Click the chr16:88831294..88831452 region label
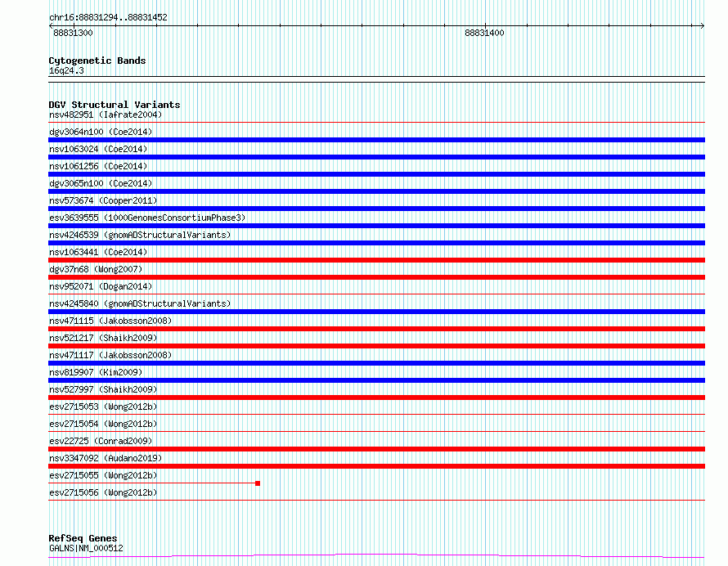This screenshot has height=566, width=728. pos(108,17)
